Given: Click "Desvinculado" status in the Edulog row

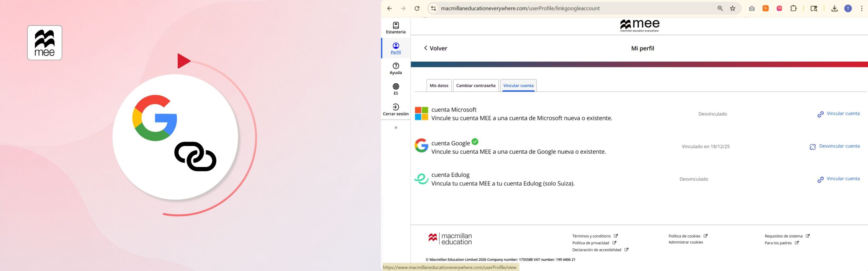Looking at the screenshot, I should tap(694, 179).
